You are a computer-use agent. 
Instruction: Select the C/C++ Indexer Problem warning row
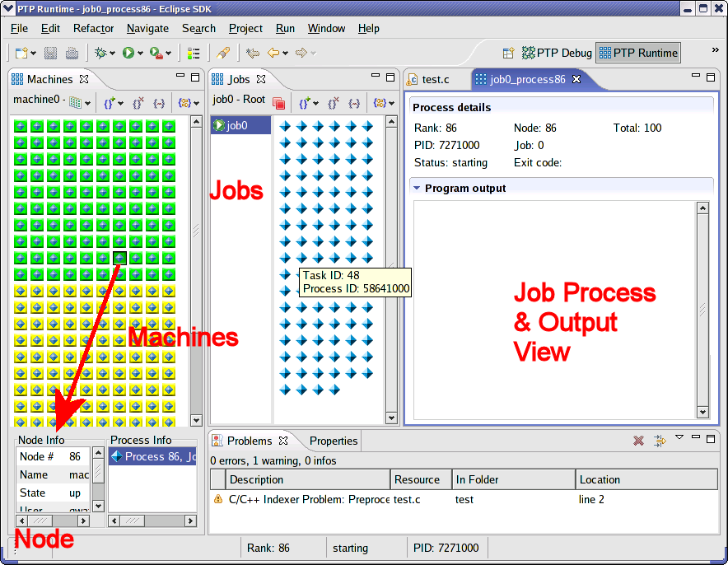(464, 500)
